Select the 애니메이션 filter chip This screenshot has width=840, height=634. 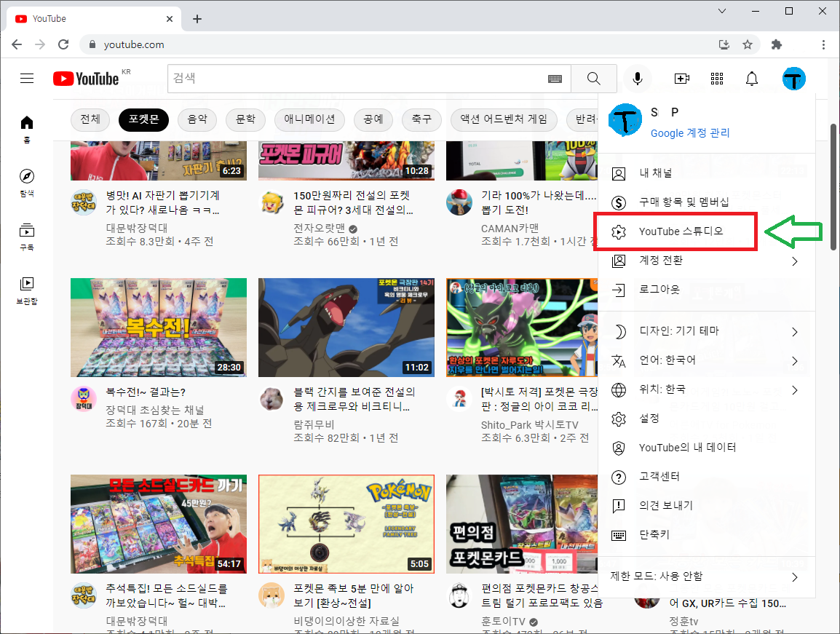pos(309,119)
